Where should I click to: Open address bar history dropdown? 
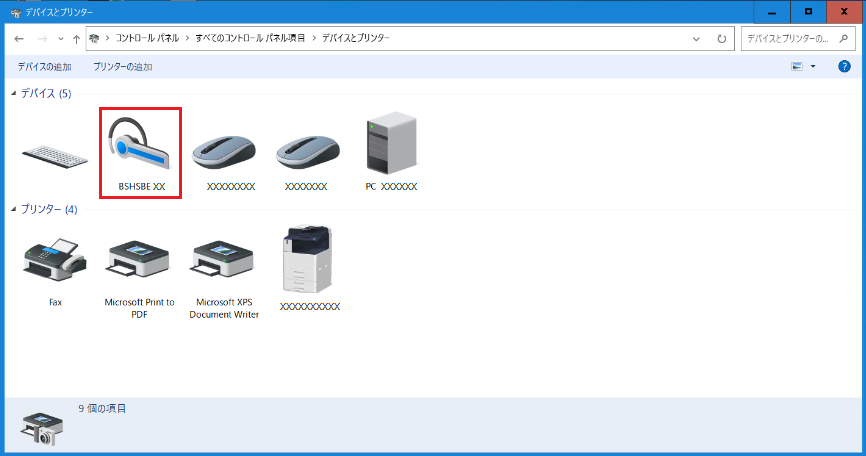pyautogui.click(x=696, y=39)
